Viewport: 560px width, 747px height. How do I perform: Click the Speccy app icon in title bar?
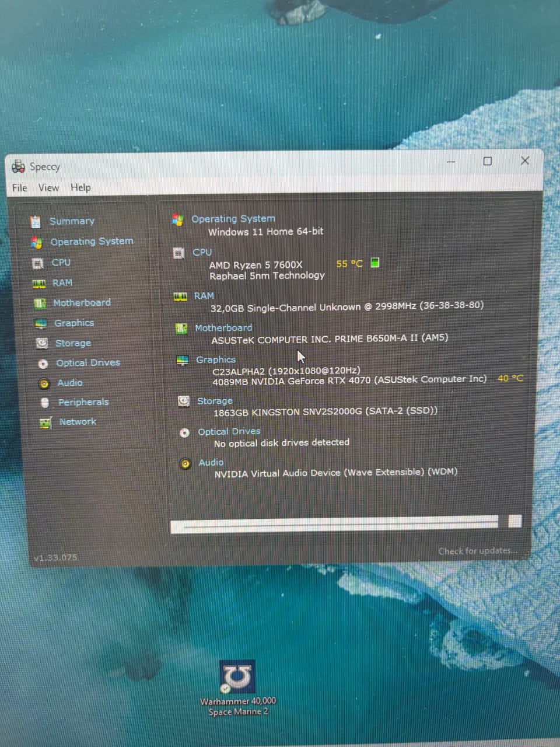pyautogui.click(x=18, y=166)
